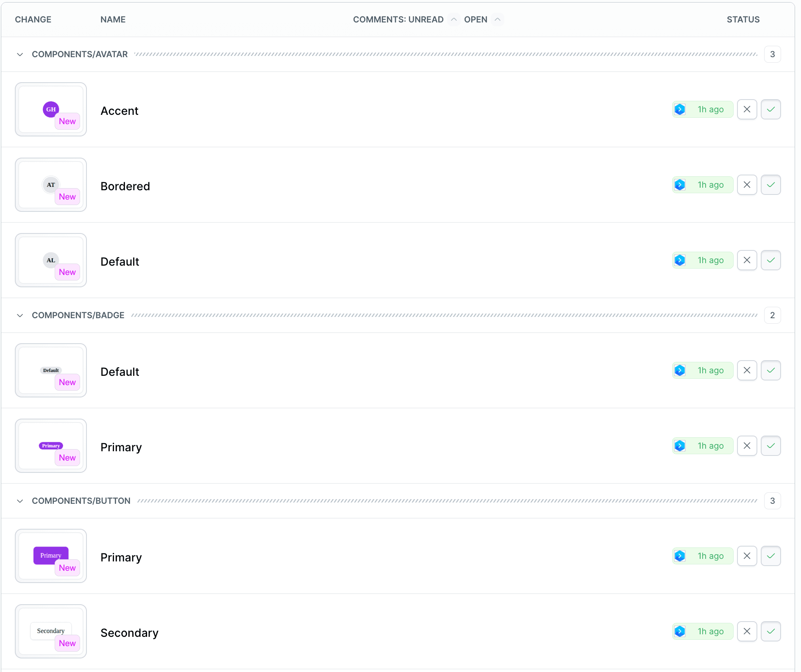Accept the Avatar Accent story change
This screenshot has width=801, height=672.
[x=770, y=109]
